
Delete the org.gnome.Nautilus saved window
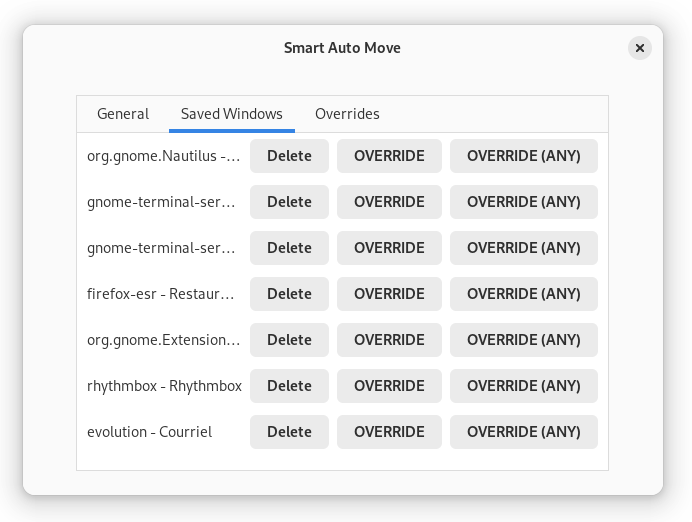click(289, 156)
